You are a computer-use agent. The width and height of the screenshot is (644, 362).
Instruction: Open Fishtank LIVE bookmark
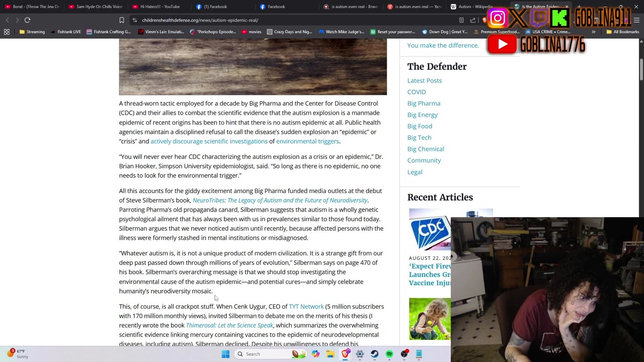(x=65, y=32)
